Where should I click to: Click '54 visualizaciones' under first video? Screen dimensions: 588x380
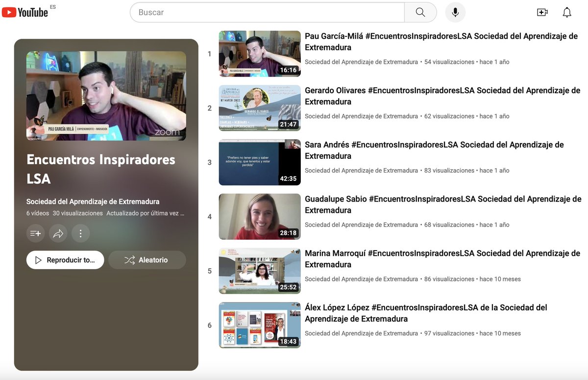(449, 62)
